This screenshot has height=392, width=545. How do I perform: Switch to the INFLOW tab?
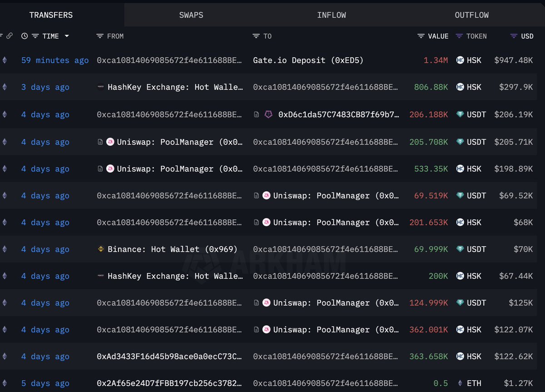[332, 15]
